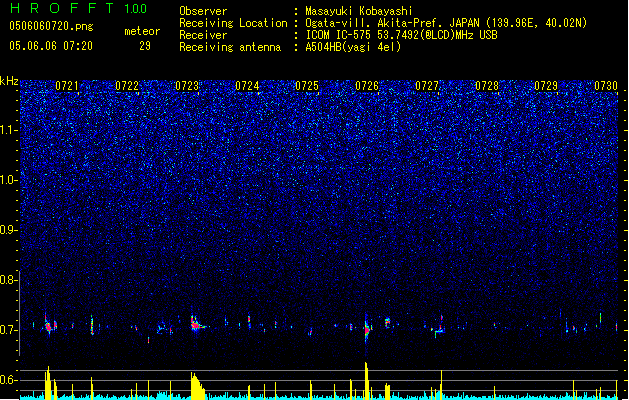Click the HROFFT title text
This screenshot has height=400, width=629.
click(x=62, y=8)
